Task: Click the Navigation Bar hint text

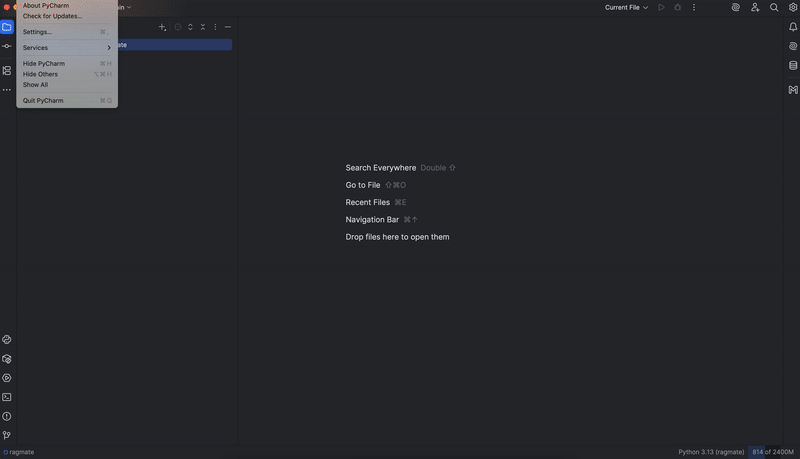Action: point(372,220)
